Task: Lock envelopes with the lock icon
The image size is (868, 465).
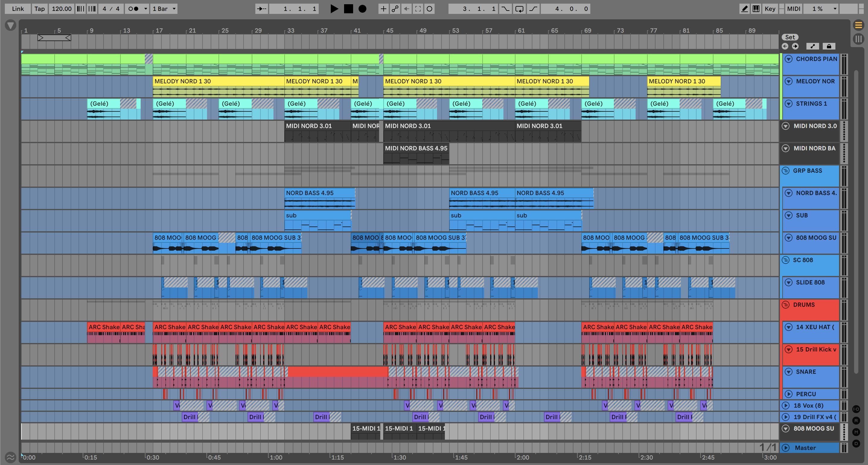Action: pos(829,46)
